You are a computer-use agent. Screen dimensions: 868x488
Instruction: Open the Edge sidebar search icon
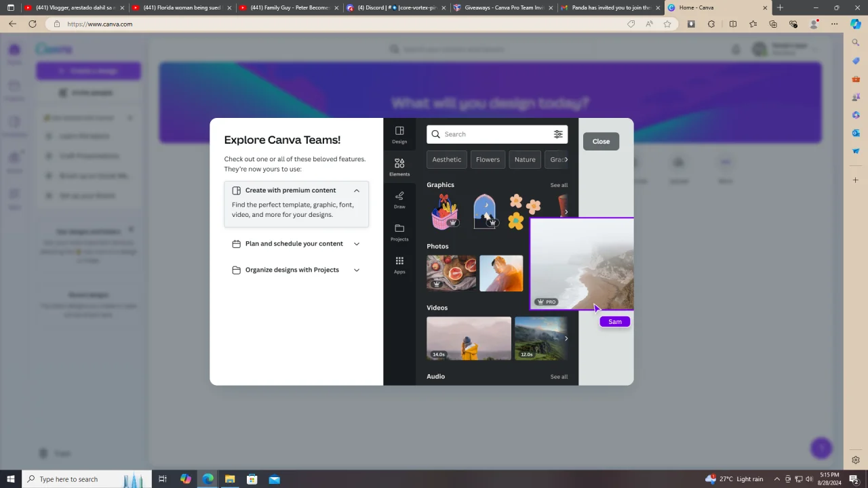(x=856, y=43)
